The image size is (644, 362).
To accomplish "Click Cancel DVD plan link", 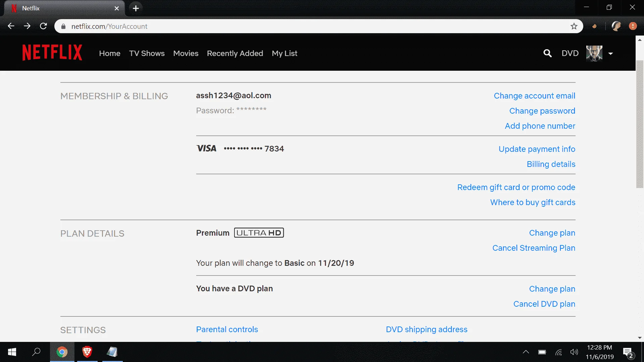I will [x=544, y=304].
